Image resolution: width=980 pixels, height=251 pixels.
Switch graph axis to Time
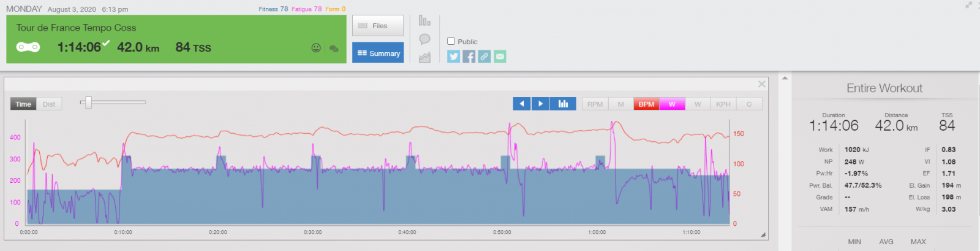(x=23, y=104)
